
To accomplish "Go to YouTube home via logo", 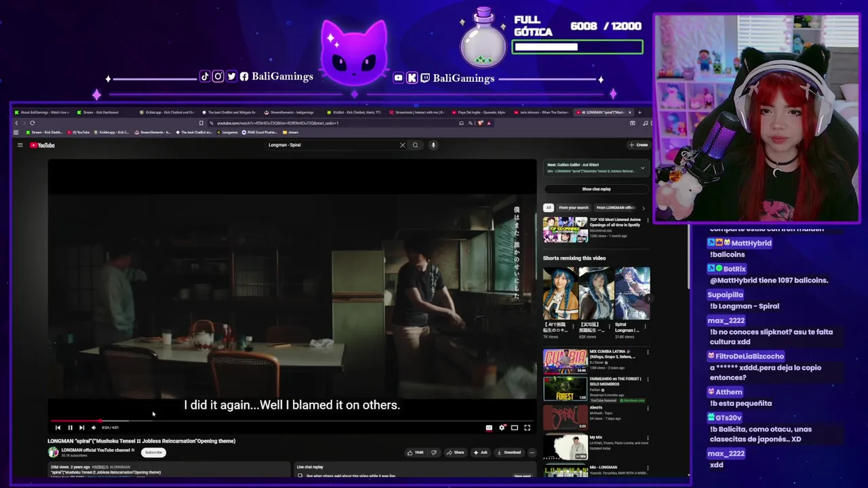I will pyautogui.click(x=42, y=145).
